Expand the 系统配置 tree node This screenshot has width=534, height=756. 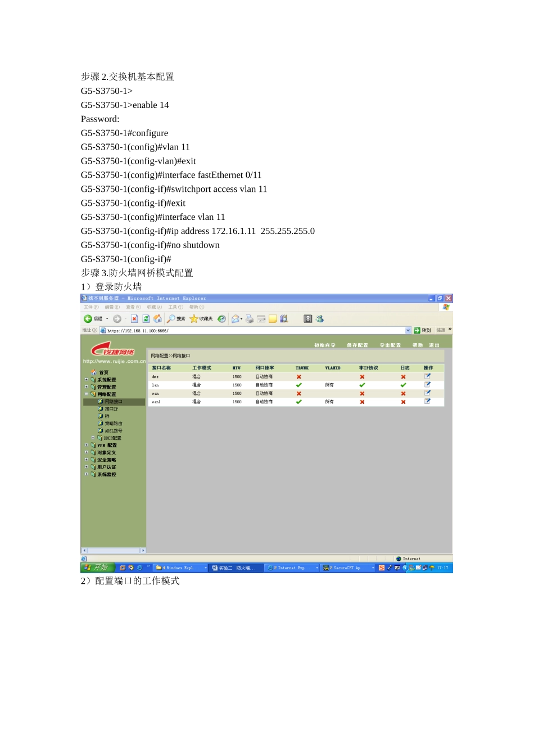tap(87, 380)
